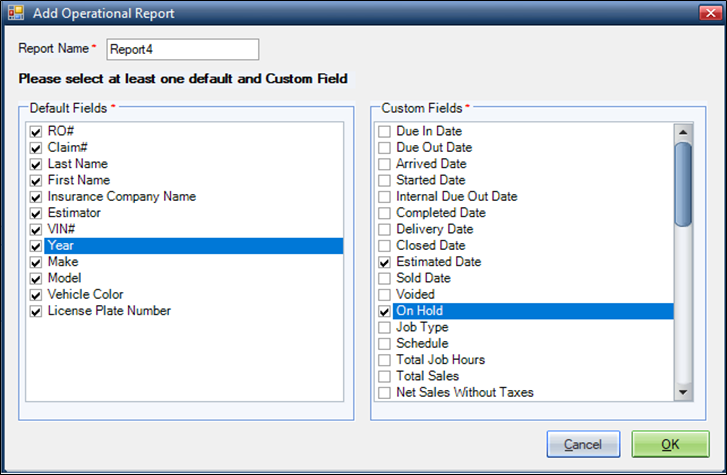Uncheck the Claim# checkbox
727x475 pixels.
[36, 148]
